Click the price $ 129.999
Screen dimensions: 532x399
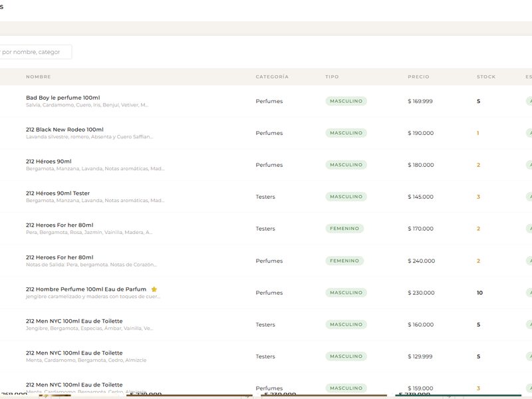point(420,356)
